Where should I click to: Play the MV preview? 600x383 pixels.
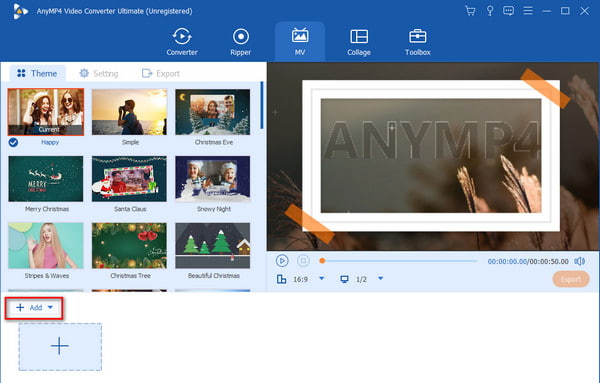pos(282,261)
